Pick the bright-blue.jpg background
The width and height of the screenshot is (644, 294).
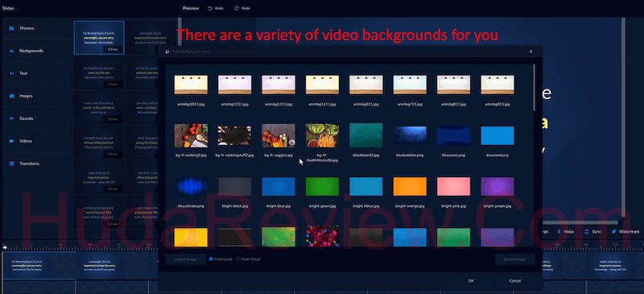point(279,187)
